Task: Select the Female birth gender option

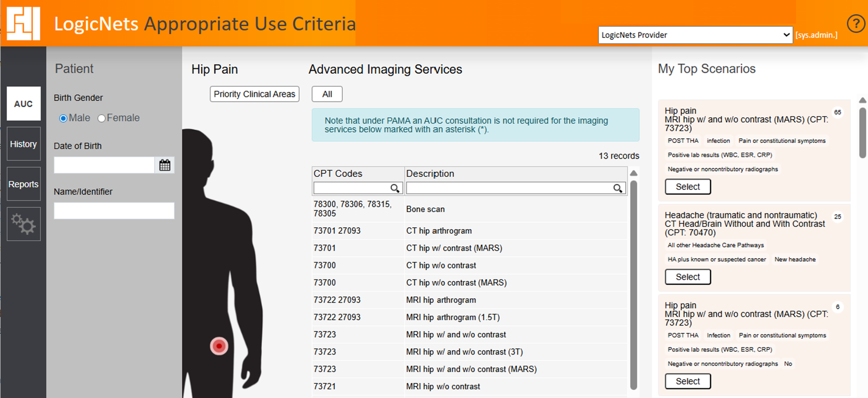Action: click(x=101, y=118)
